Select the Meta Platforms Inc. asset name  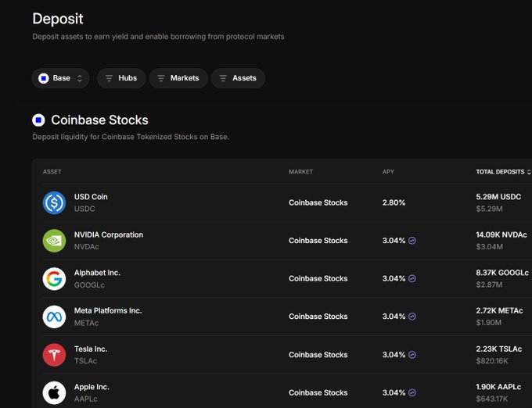[x=108, y=311]
